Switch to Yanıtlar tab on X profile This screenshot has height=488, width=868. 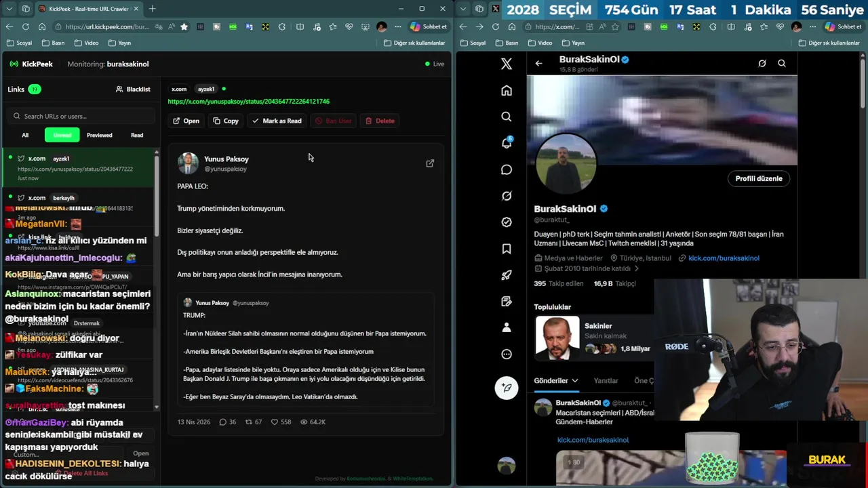pos(606,381)
